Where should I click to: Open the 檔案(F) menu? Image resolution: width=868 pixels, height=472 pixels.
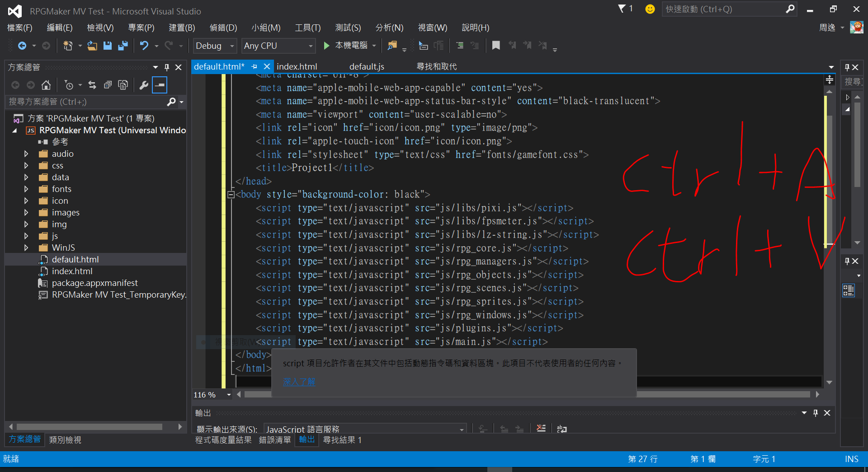(20, 28)
